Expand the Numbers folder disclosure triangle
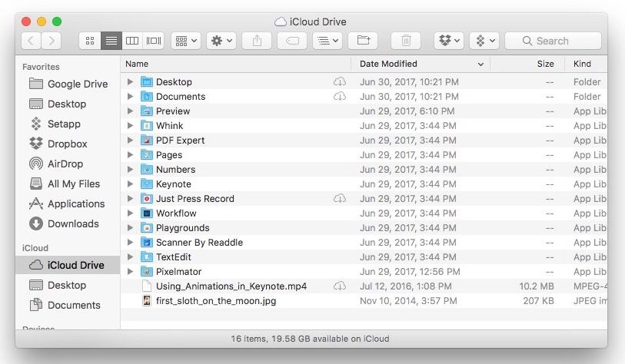The height and width of the screenshot is (364, 625). point(130,169)
